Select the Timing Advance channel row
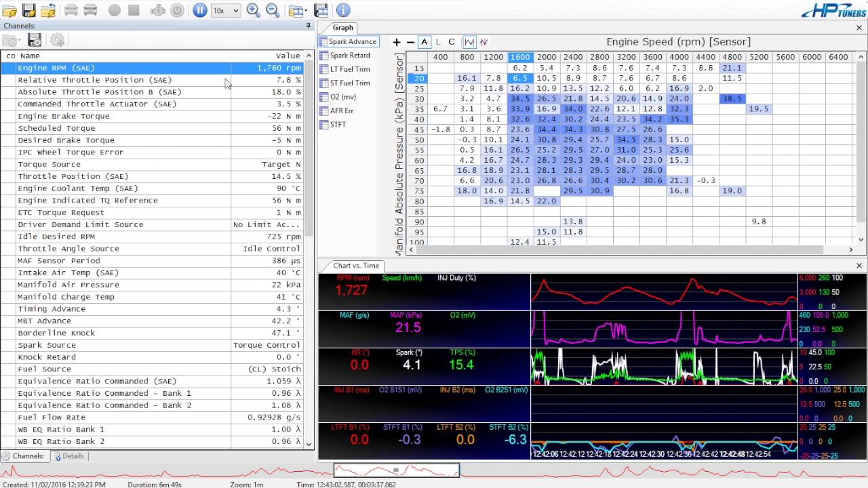This screenshot has height=488, width=868. 153,309
